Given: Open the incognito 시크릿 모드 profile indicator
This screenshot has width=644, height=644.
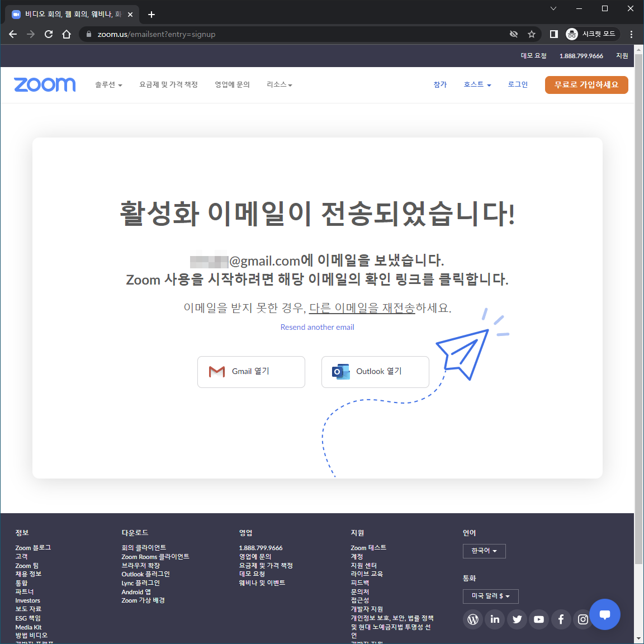Looking at the screenshot, I should point(591,34).
